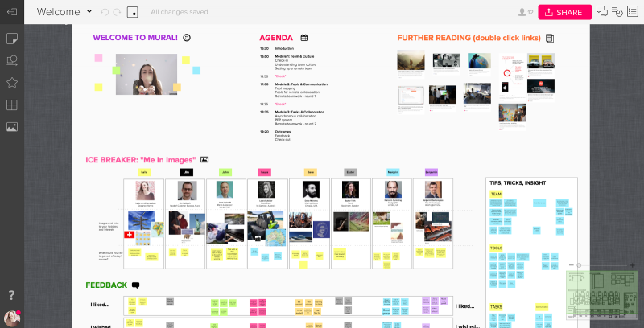
Task: Open the Welcome title dropdown arrow
Action: (x=89, y=11)
